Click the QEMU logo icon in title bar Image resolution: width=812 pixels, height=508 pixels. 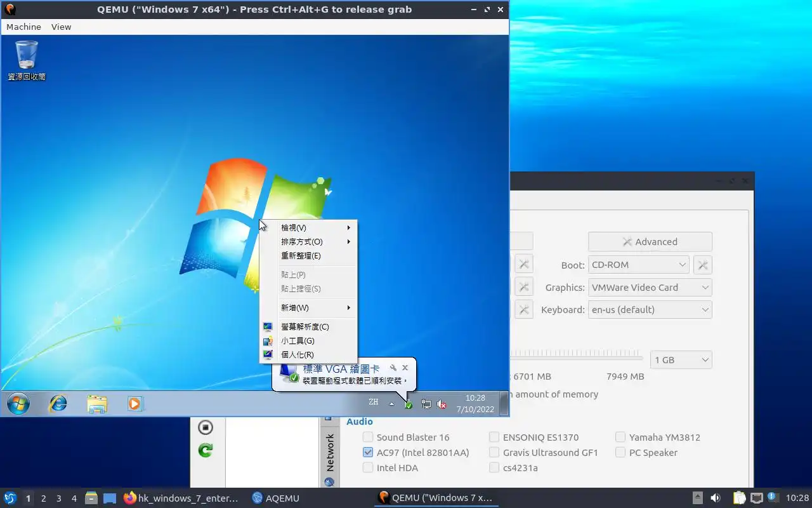coord(10,10)
